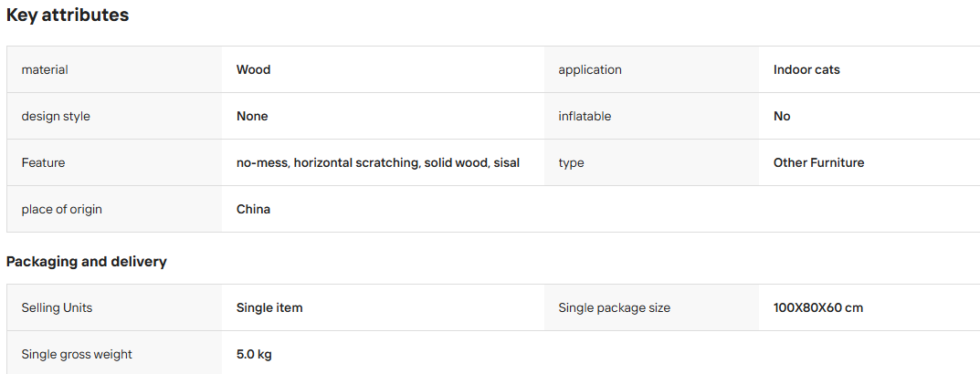Click the Single item value

(269, 307)
